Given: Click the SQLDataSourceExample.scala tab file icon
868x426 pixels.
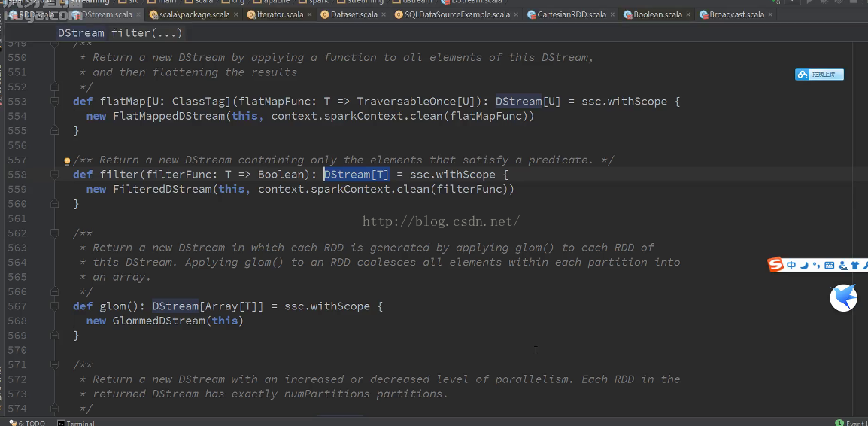Looking at the screenshot, I should pyautogui.click(x=399, y=15).
